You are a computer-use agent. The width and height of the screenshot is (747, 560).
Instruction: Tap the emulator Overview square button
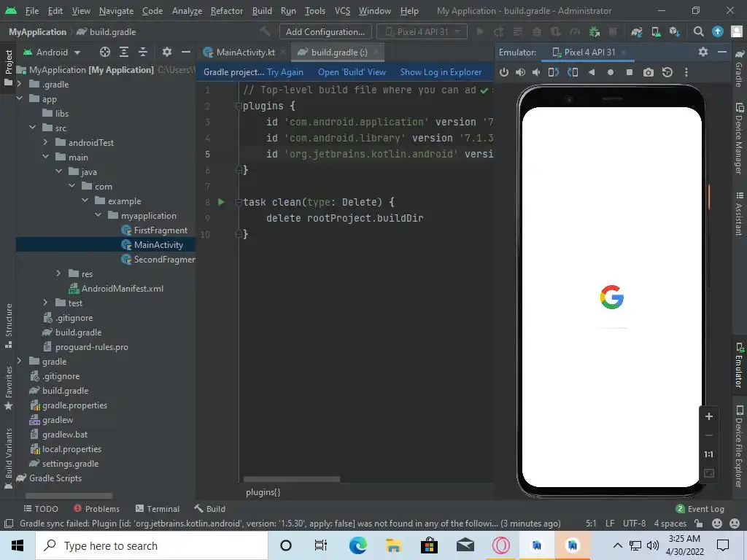click(x=630, y=72)
